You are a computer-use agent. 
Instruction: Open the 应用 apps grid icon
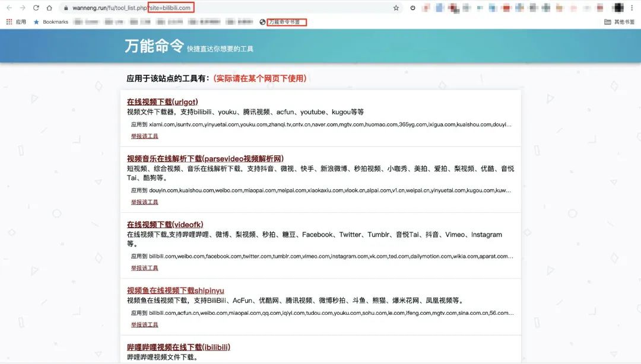pyautogui.click(x=10, y=21)
